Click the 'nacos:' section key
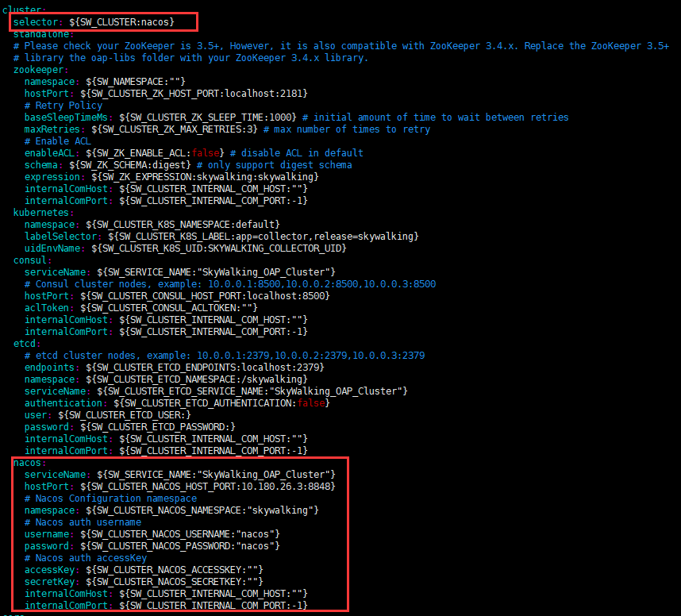The image size is (681, 616). pyautogui.click(x=29, y=463)
